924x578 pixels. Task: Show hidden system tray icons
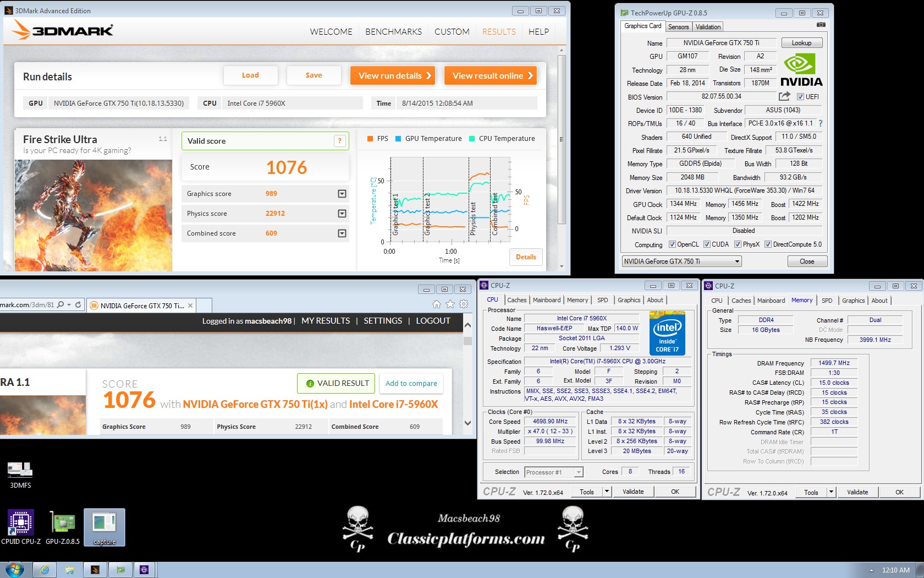click(x=871, y=570)
